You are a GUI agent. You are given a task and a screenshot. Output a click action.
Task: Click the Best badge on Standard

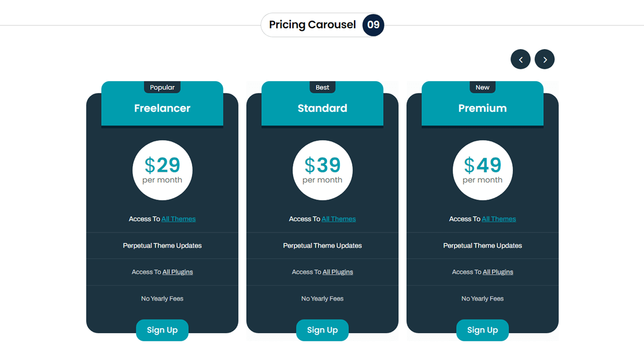[322, 87]
